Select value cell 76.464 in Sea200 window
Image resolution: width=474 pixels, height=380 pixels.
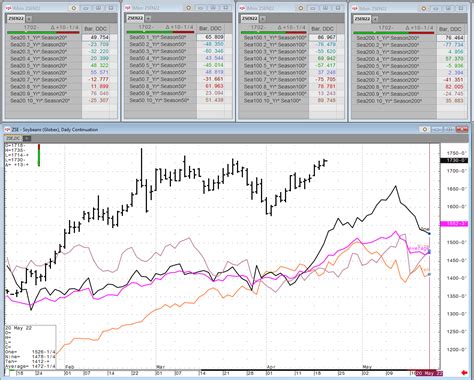pos(452,38)
